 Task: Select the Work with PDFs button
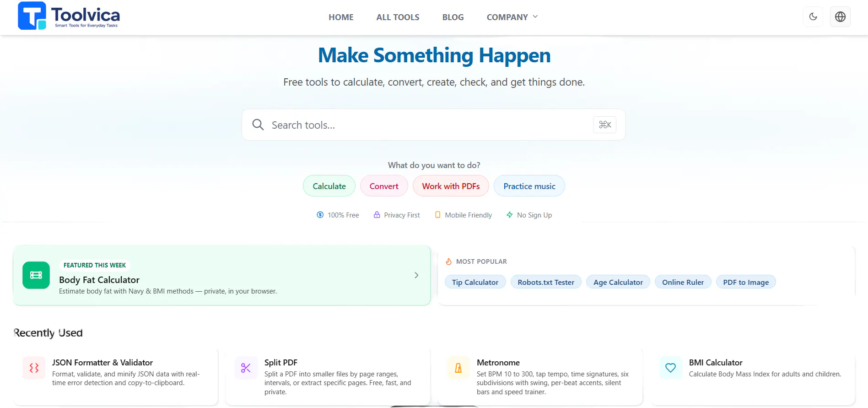(x=451, y=186)
